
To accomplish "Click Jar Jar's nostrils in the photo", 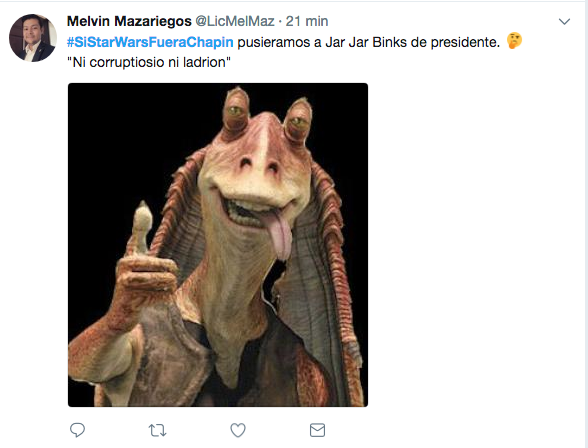I will click(x=260, y=165).
